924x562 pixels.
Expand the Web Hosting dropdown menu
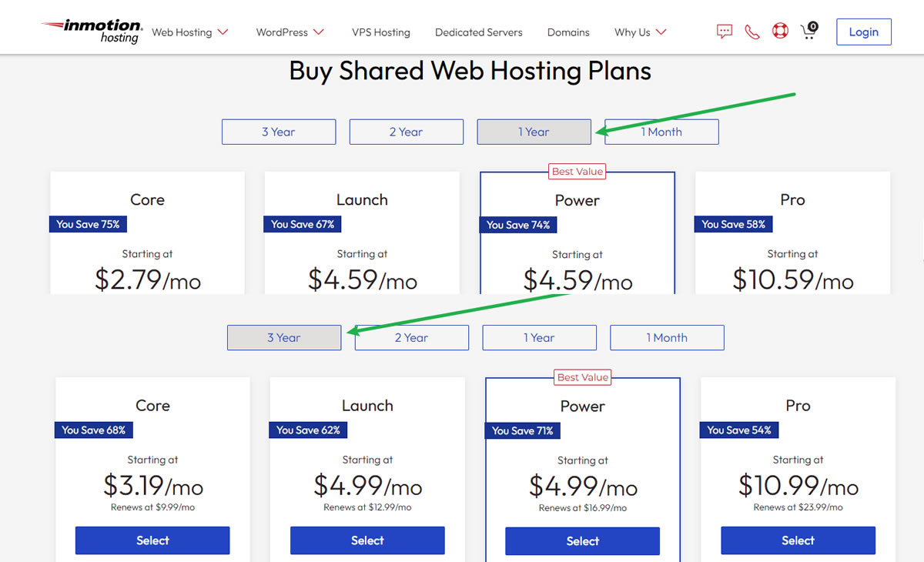pyautogui.click(x=190, y=32)
